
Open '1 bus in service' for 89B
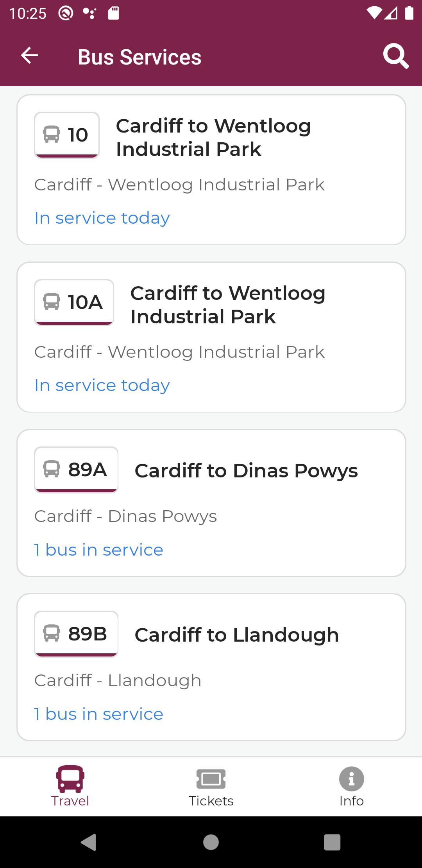click(x=98, y=714)
